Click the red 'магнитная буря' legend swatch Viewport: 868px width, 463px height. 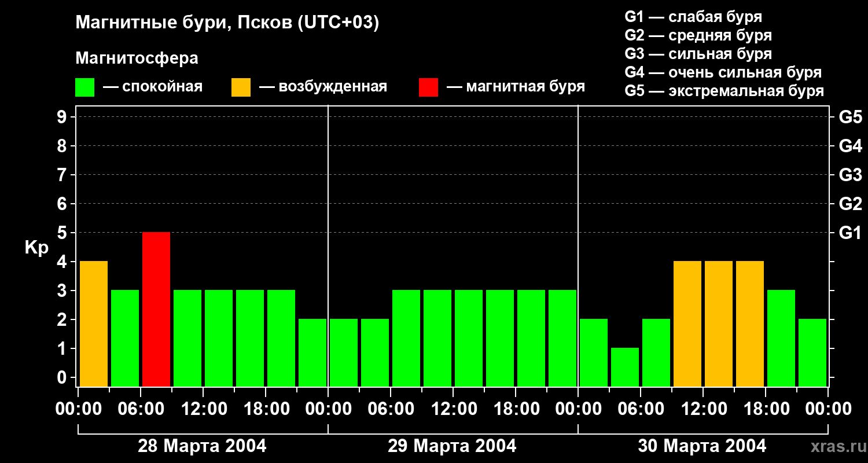[428, 87]
